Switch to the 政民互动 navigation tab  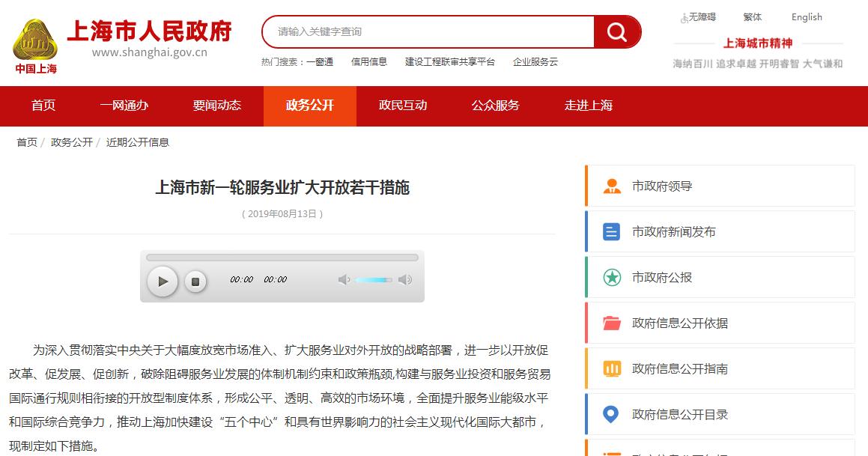point(403,106)
